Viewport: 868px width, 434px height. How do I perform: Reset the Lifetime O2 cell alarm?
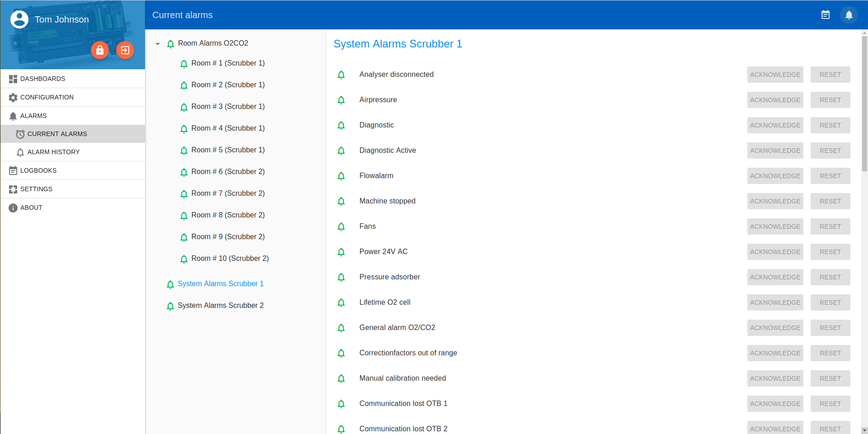click(x=830, y=302)
